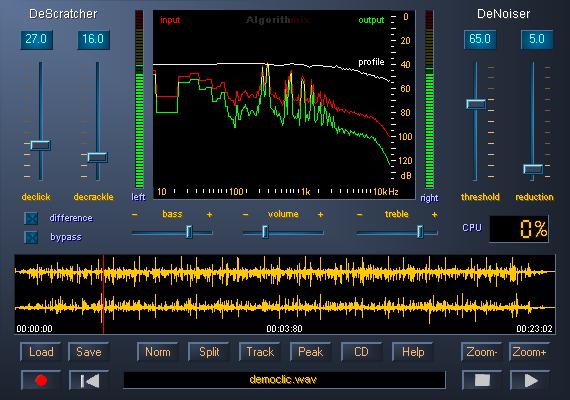This screenshot has height=400, width=570.
Task: Click the Track button
Action: pos(260,352)
